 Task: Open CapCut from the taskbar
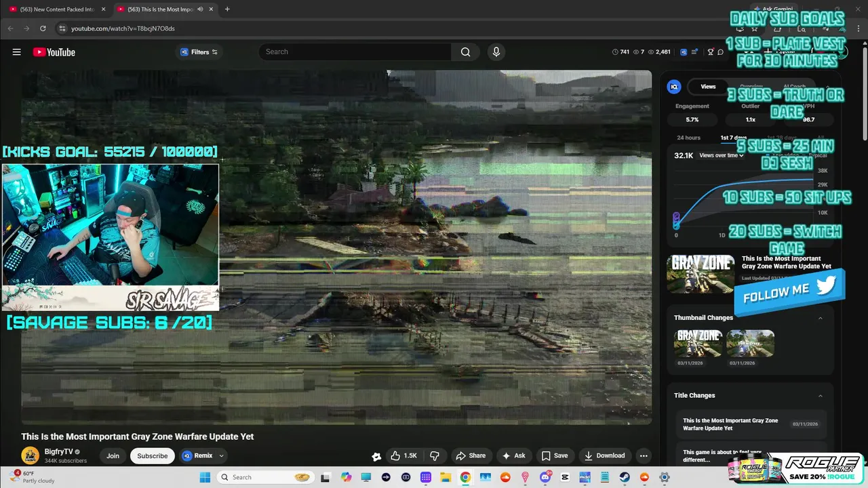click(565, 477)
